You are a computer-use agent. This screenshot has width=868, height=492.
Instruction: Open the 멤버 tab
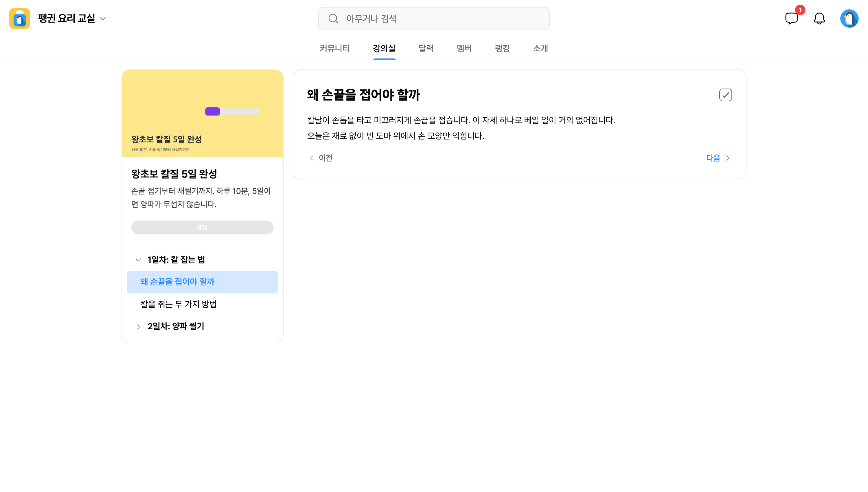click(464, 48)
